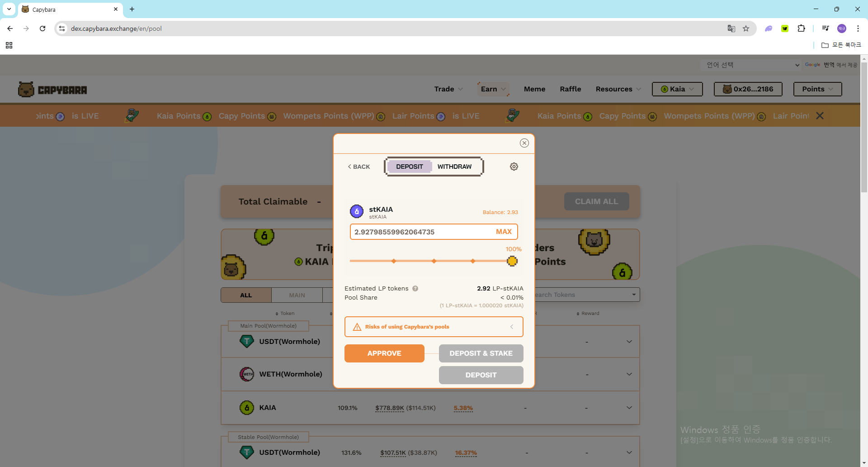Open a new browser tab
Screen dimensions: 868x467
pyautogui.click(x=132, y=9)
